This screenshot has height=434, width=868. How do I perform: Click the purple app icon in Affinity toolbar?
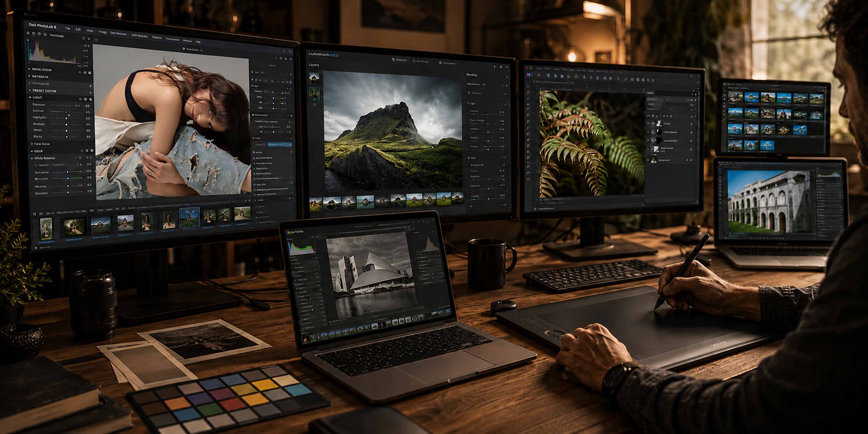pyautogui.click(x=529, y=74)
